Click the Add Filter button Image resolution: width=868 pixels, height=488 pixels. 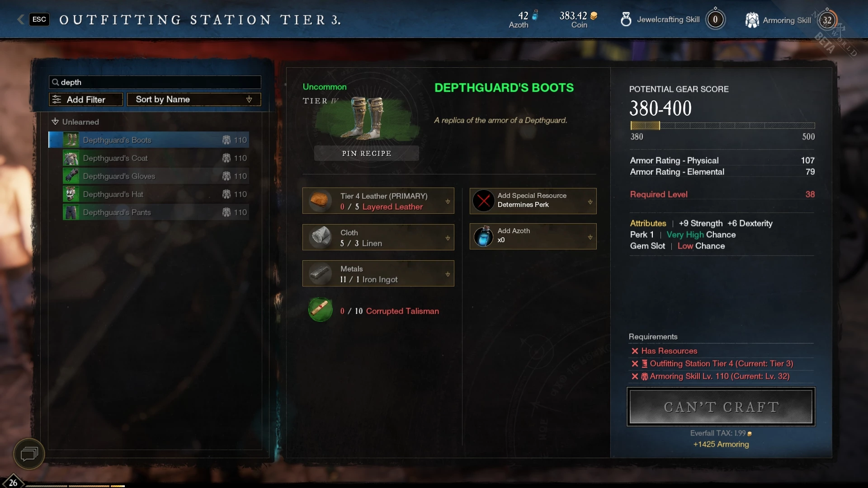[86, 99]
